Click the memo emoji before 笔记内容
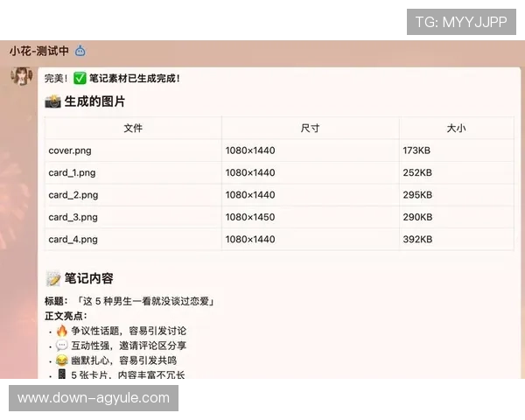 [52, 278]
